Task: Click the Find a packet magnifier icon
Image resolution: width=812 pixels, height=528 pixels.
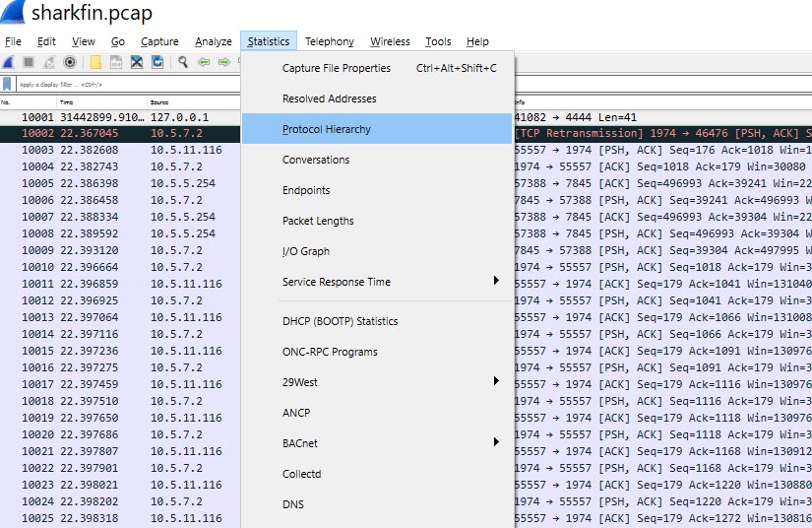Action: click(183, 62)
